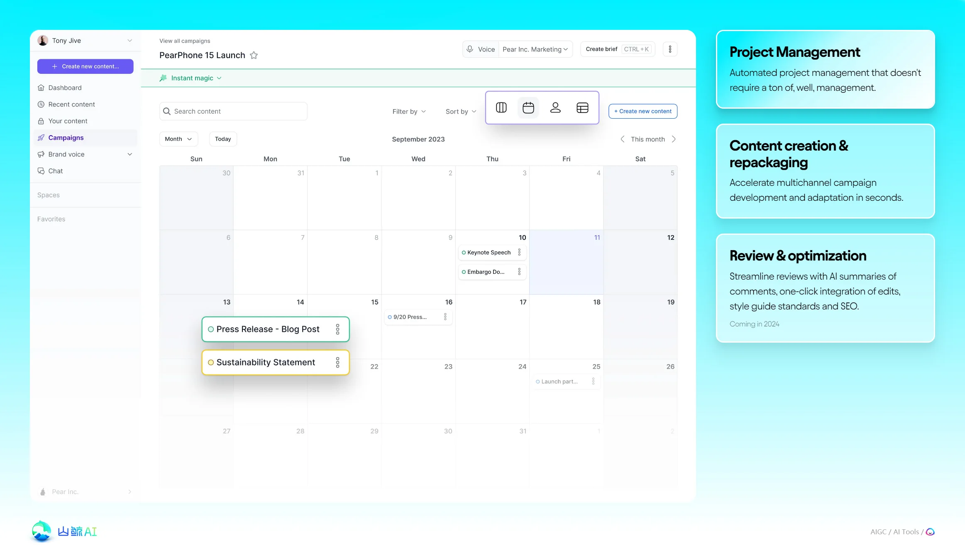Switch to board columns view icon
This screenshot has width=965, height=560.
click(501, 108)
